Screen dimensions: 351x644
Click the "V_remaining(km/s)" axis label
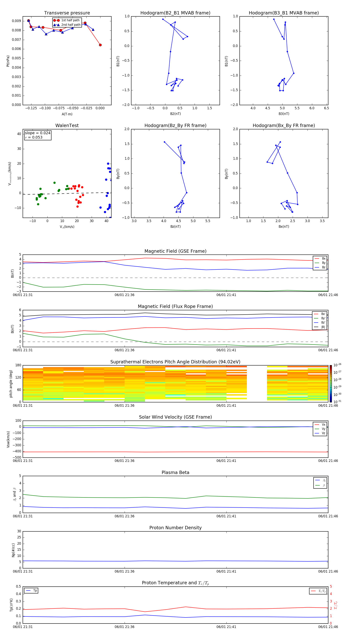tap(10, 173)
